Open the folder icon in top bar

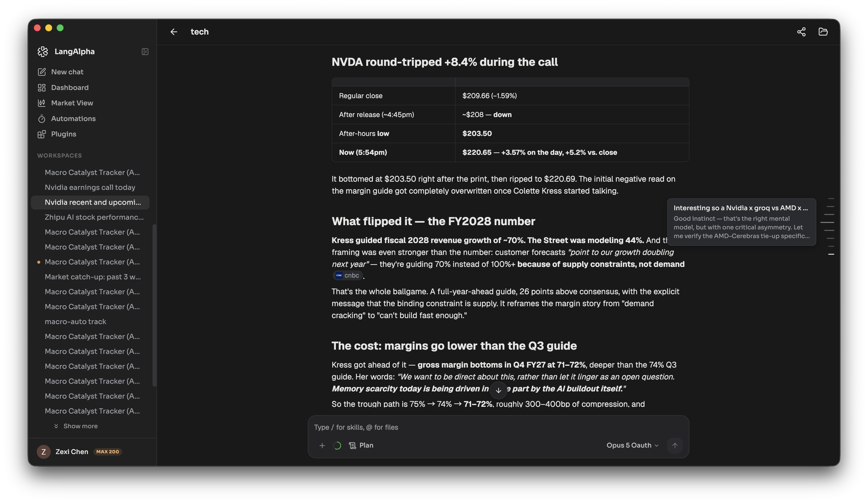coord(823,32)
